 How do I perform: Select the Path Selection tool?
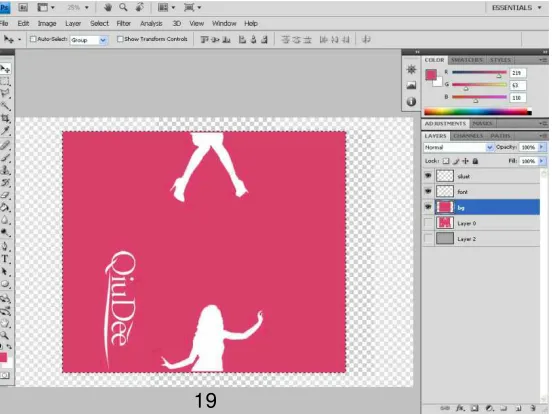click(5, 271)
